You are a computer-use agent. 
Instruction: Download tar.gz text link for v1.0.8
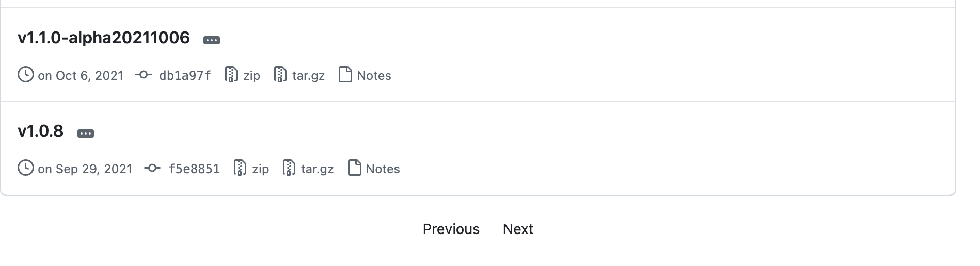point(317,169)
